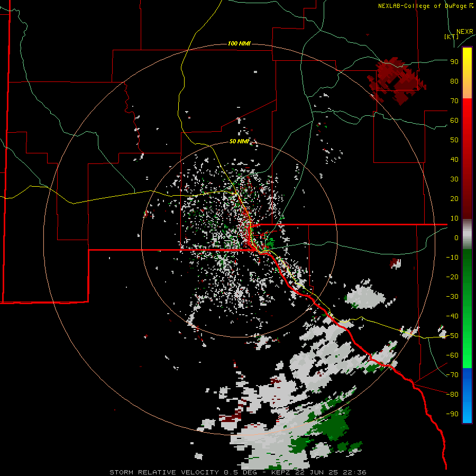
Task: Click the -40 scale value
Action: click(452, 316)
